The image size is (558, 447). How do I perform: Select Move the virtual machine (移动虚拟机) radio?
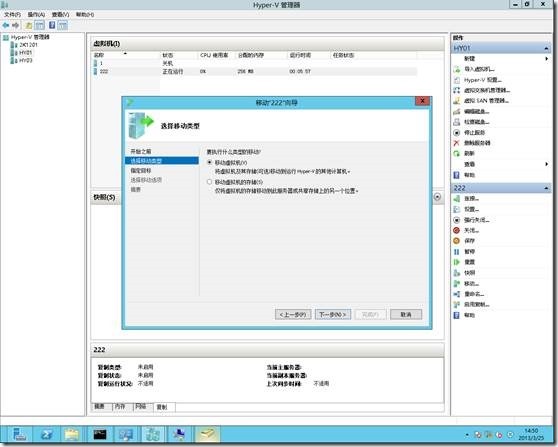(209, 162)
